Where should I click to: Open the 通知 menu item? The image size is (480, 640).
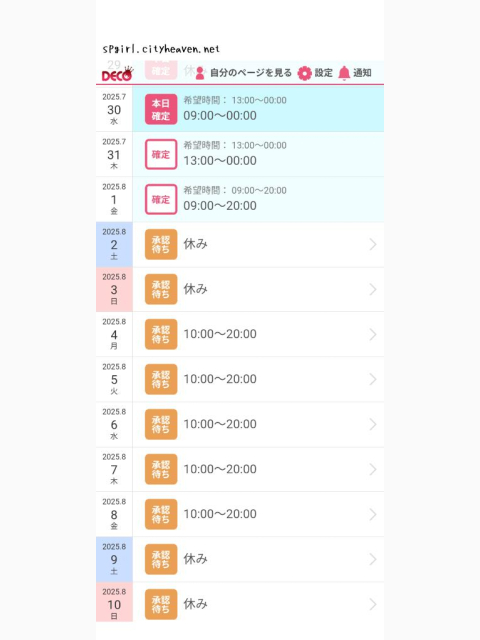click(362, 73)
